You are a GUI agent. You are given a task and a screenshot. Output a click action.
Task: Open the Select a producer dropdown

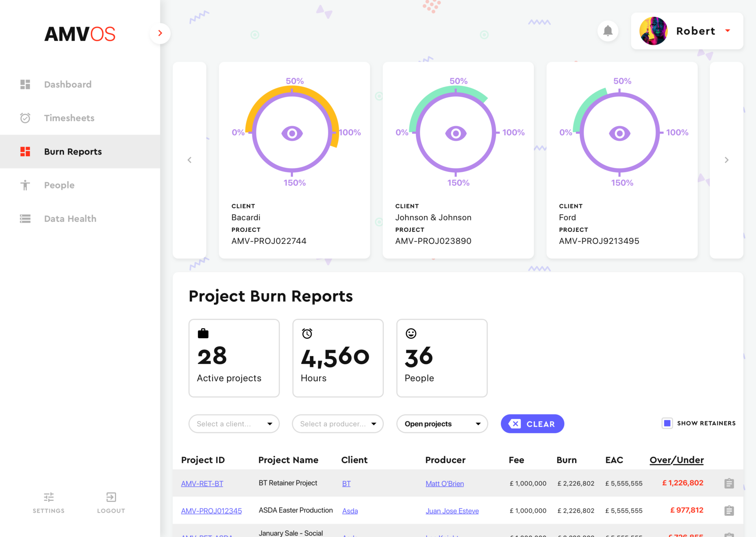337,424
